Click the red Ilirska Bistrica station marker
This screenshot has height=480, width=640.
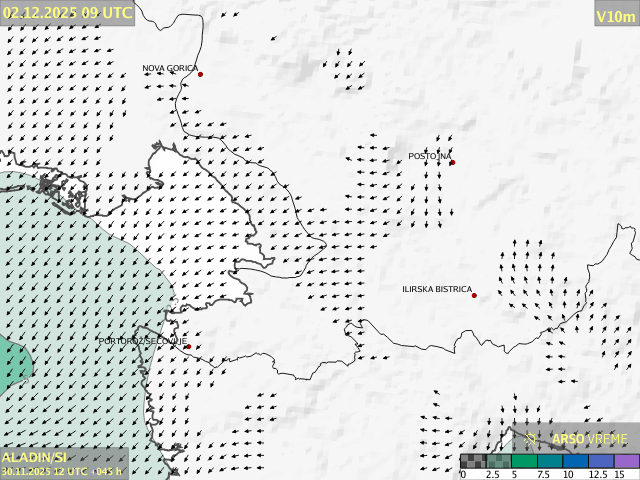click(x=474, y=295)
